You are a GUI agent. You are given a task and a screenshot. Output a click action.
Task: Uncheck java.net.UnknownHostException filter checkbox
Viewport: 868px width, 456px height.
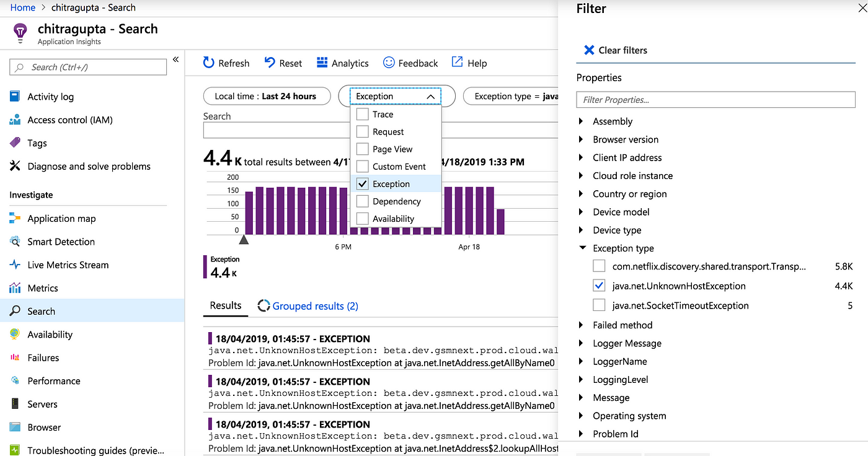click(599, 286)
